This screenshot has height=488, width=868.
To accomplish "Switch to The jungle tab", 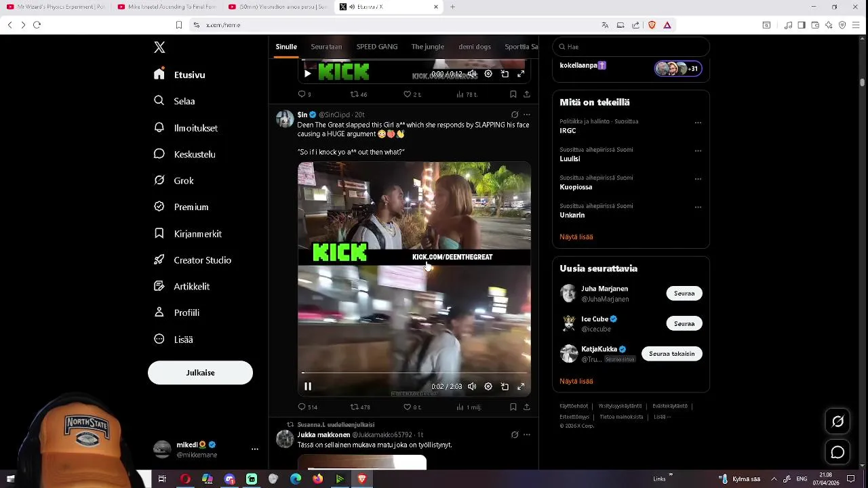I will (x=427, y=47).
